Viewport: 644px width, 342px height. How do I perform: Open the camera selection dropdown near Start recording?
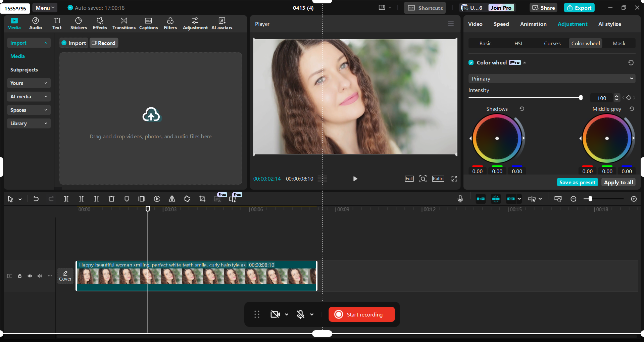pos(287,314)
